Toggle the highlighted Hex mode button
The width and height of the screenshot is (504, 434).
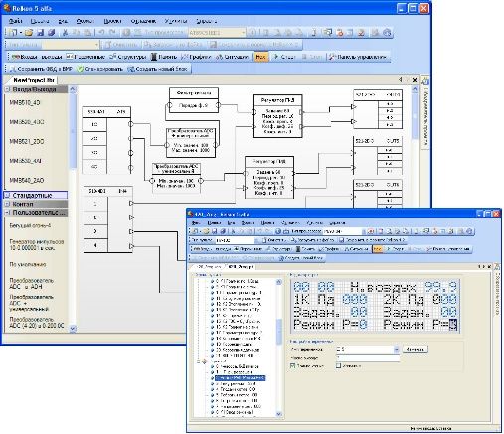pyautogui.click(x=260, y=57)
